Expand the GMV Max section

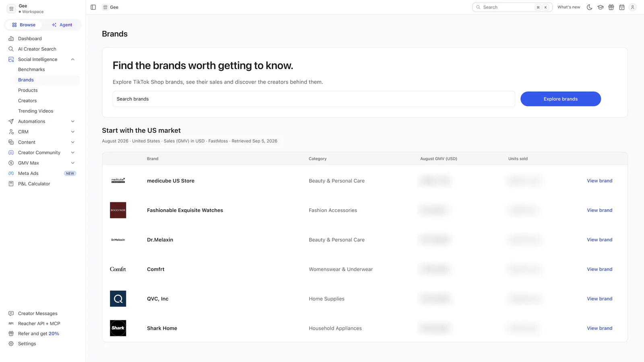73,163
